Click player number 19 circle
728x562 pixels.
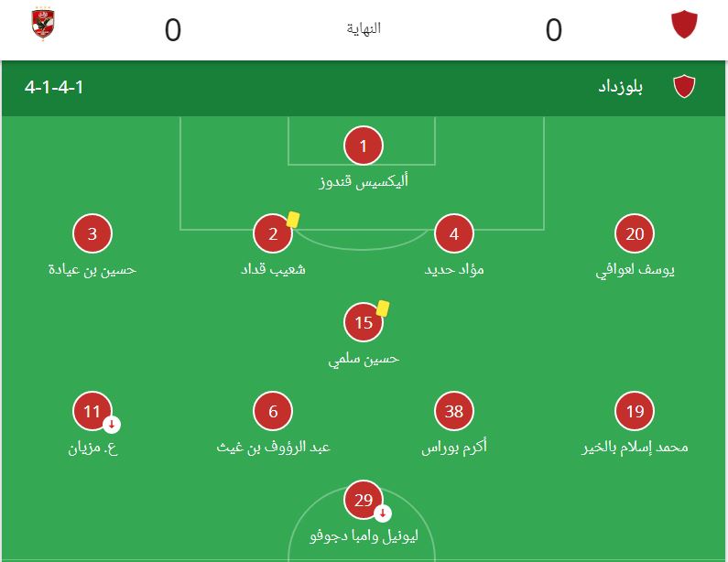click(635, 412)
